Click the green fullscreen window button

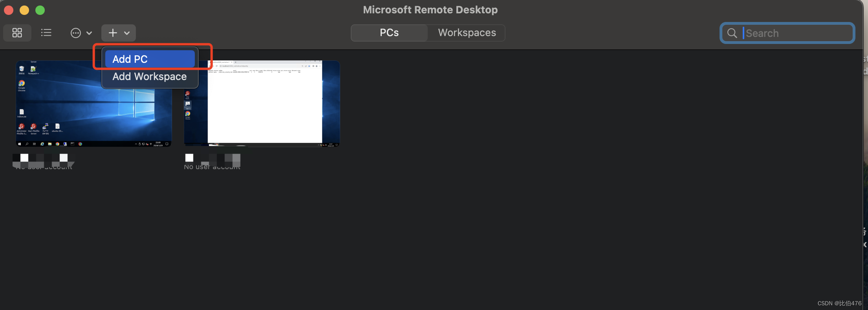pyautogui.click(x=40, y=10)
